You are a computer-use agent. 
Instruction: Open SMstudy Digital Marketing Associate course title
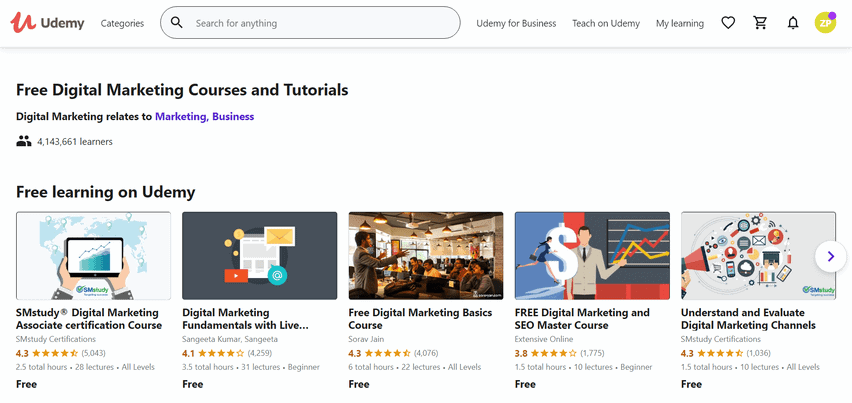[x=89, y=319]
